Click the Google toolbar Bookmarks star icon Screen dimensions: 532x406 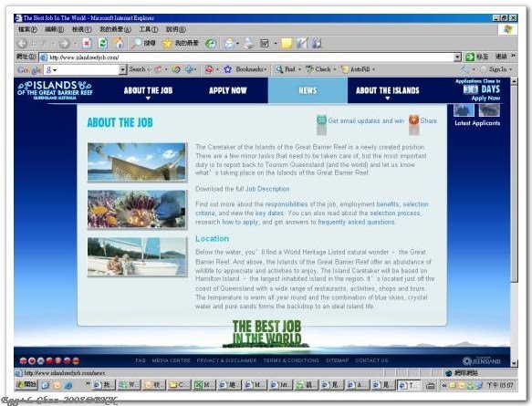pyautogui.click(x=227, y=69)
